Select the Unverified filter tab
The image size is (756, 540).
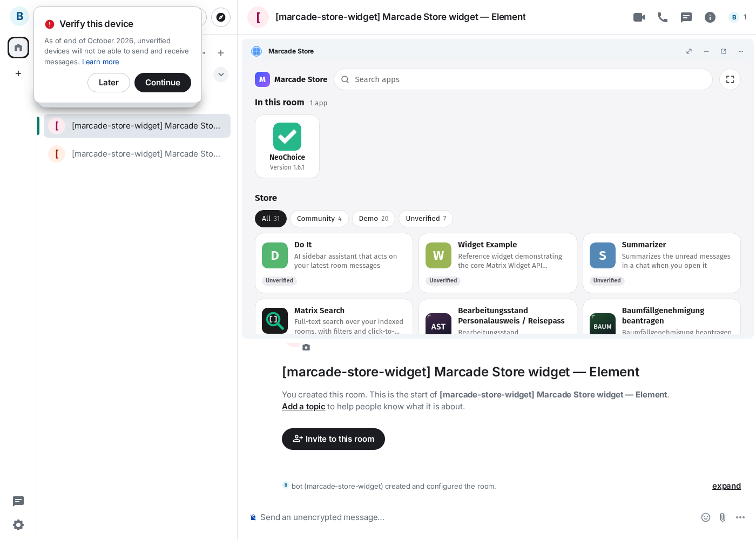[426, 219]
